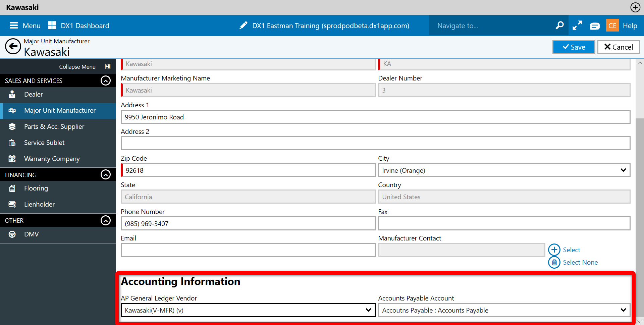Open the hamburger Menu
The height and width of the screenshot is (325, 644).
[x=25, y=25]
